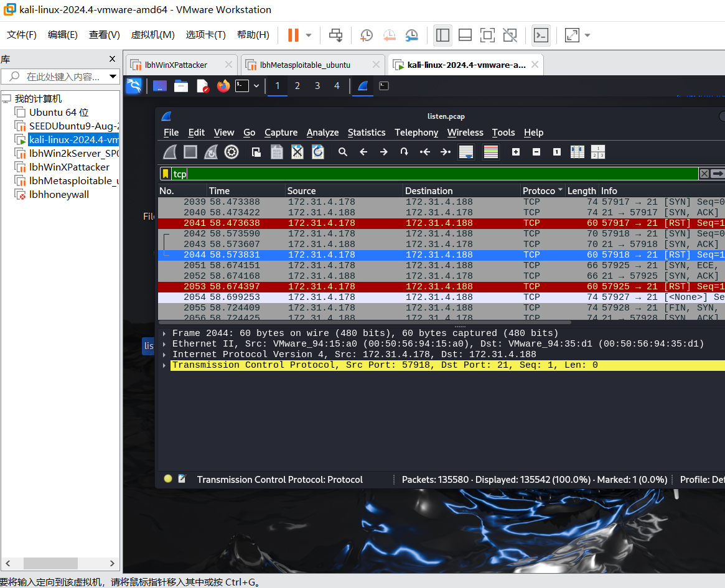Edit capture file properties in the status bar

tap(182, 479)
